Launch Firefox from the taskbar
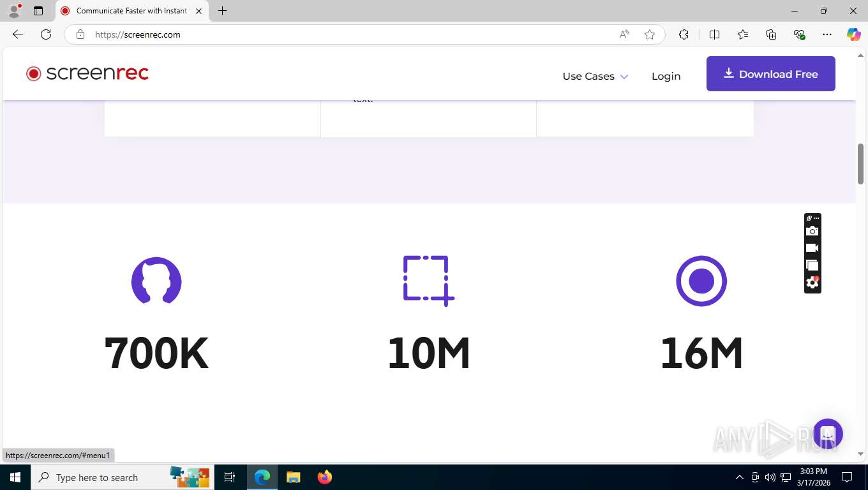Viewport: 868px width, 490px height. point(325,477)
